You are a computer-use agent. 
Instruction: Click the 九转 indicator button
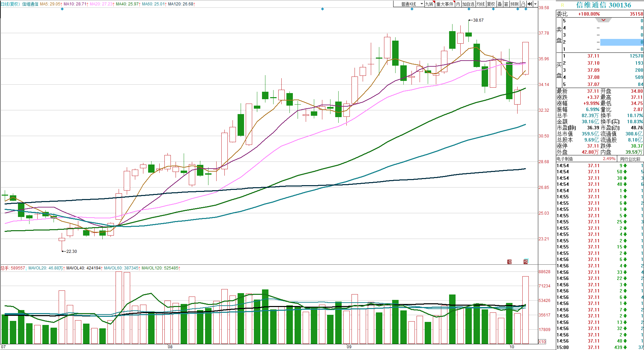point(429,4)
